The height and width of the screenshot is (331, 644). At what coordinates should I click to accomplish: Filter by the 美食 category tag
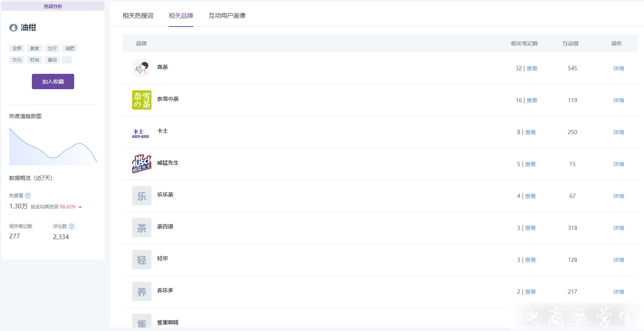click(x=35, y=48)
